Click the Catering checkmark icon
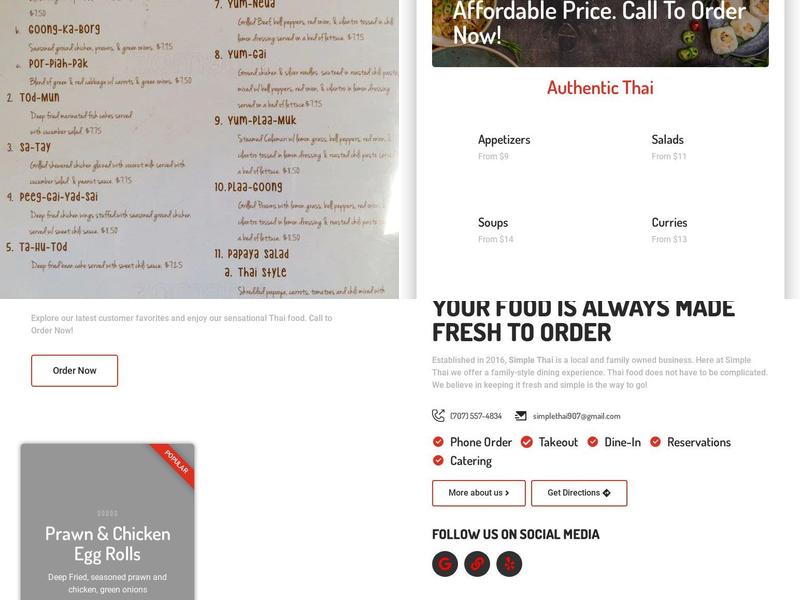Viewport: 800px width, 600px height. [438, 461]
